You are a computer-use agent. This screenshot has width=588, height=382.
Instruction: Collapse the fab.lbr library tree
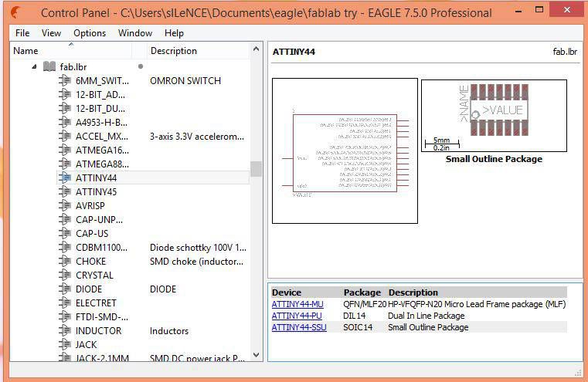point(34,66)
